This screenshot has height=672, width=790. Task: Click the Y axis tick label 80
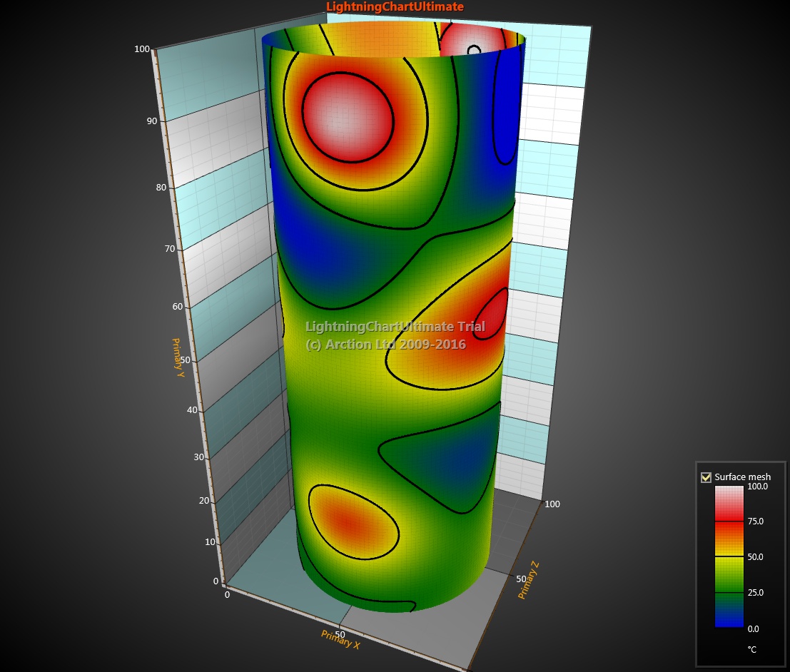161,188
